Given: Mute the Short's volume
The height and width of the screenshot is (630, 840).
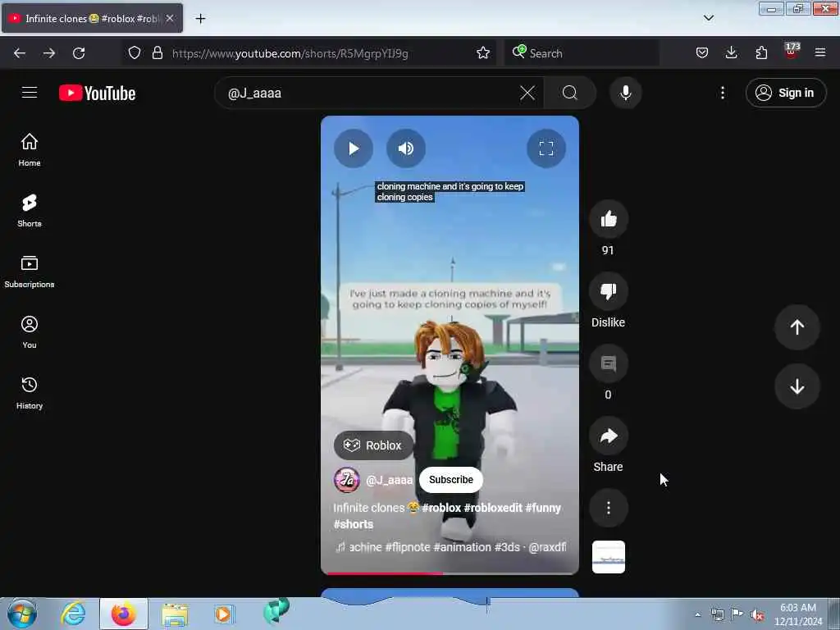Looking at the screenshot, I should [x=405, y=148].
